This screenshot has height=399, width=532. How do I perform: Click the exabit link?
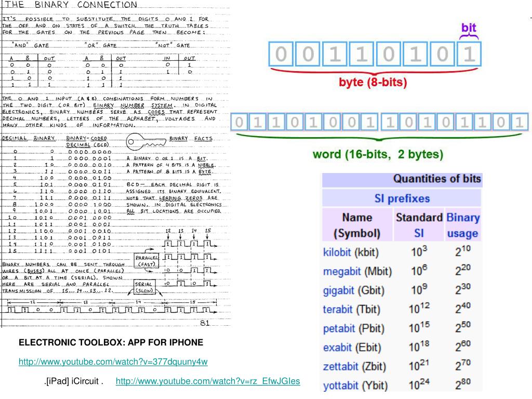point(337,348)
